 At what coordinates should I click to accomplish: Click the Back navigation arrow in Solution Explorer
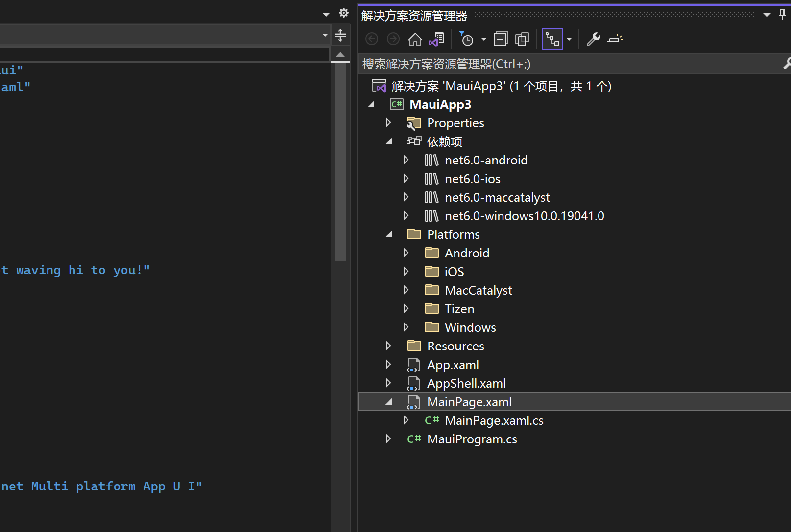[372, 39]
